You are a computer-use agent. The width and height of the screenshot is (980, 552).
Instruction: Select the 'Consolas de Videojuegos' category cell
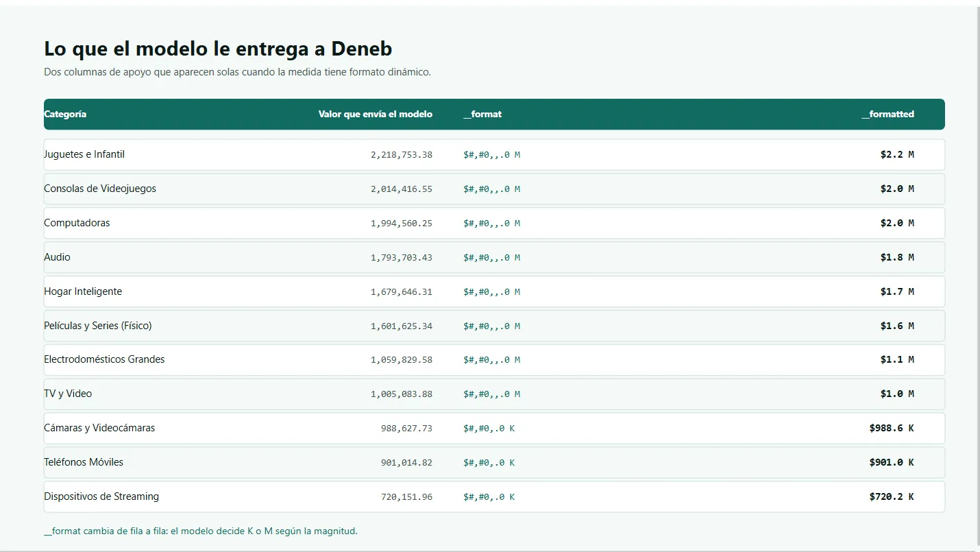(x=100, y=189)
